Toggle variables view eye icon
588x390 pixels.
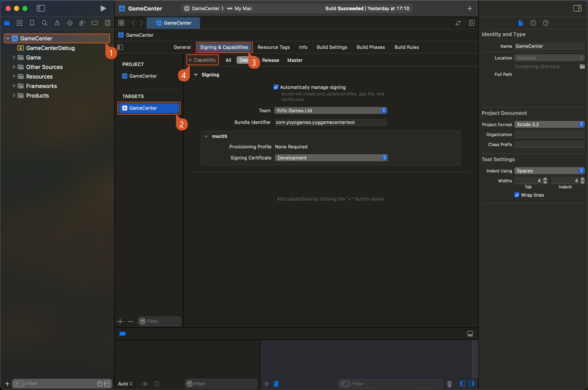tap(145, 384)
